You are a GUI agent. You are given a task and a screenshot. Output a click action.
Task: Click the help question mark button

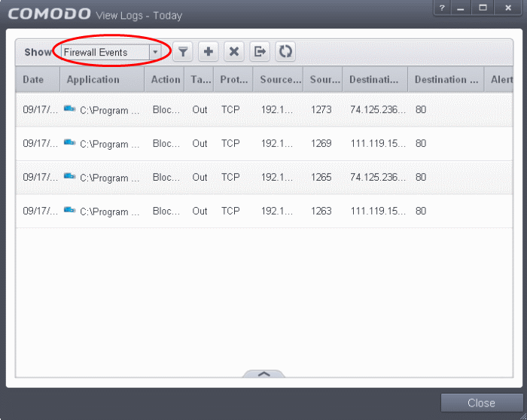click(443, 8)
